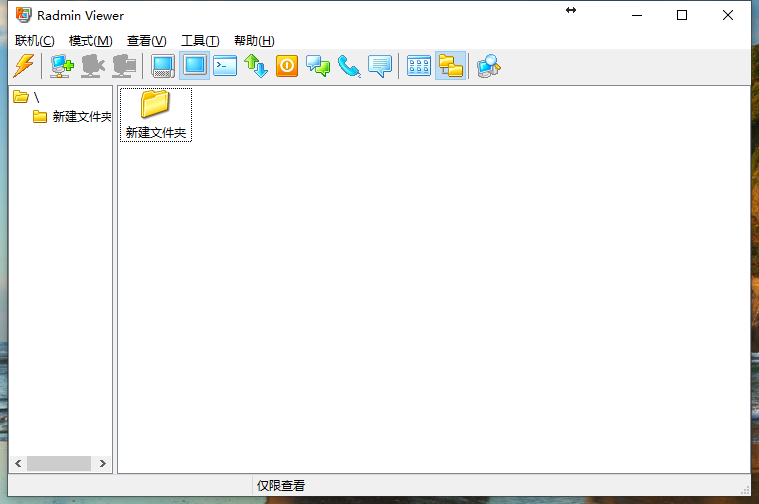
Task: Select 新建文件夹 in the left tree
Action: coord(72,117)
